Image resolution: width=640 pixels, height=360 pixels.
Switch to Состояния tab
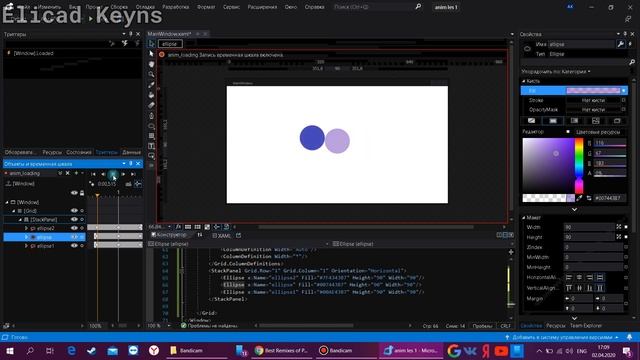(x=79, y=152)
